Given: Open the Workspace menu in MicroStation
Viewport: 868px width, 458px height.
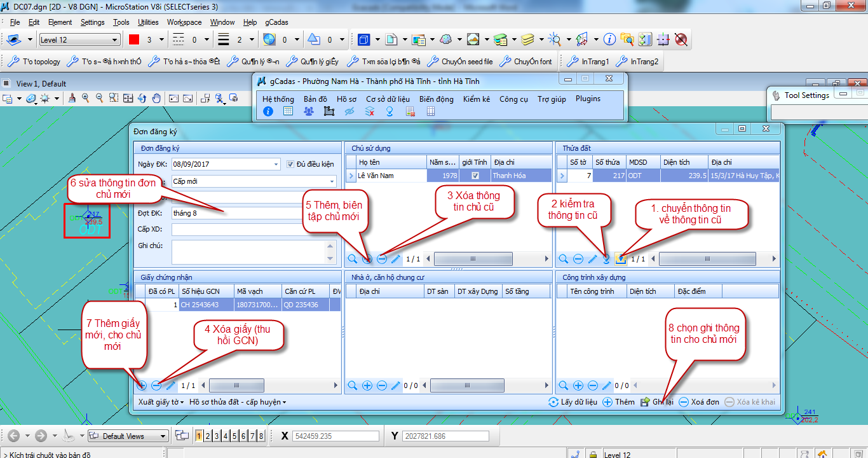Looking at the screenshot, I should click(184, 22).
